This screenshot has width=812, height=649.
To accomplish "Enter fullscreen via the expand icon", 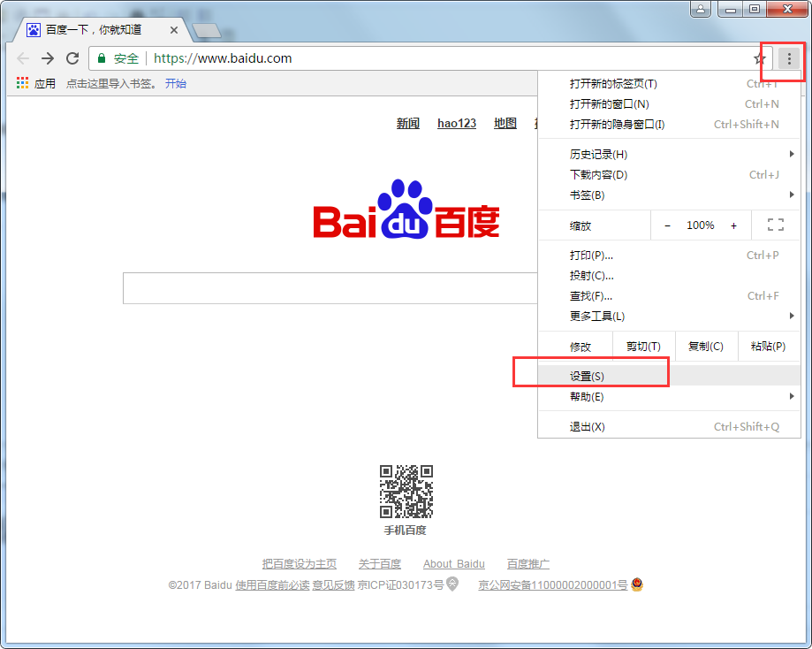I will [x=775, y=225].
